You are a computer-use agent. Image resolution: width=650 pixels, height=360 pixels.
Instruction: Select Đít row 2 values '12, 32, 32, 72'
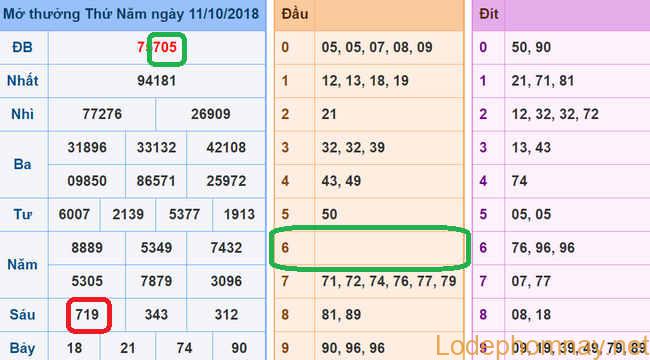(x=555, y=114)
